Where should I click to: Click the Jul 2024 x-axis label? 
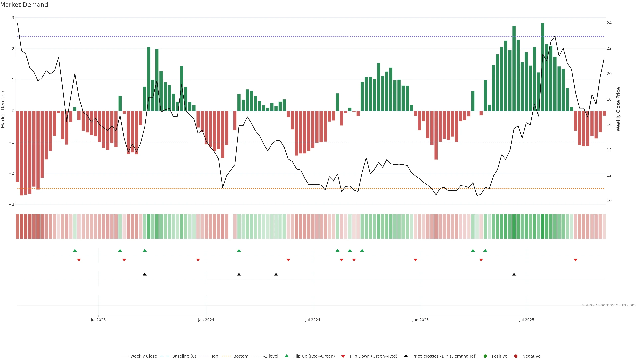point(312,320)
